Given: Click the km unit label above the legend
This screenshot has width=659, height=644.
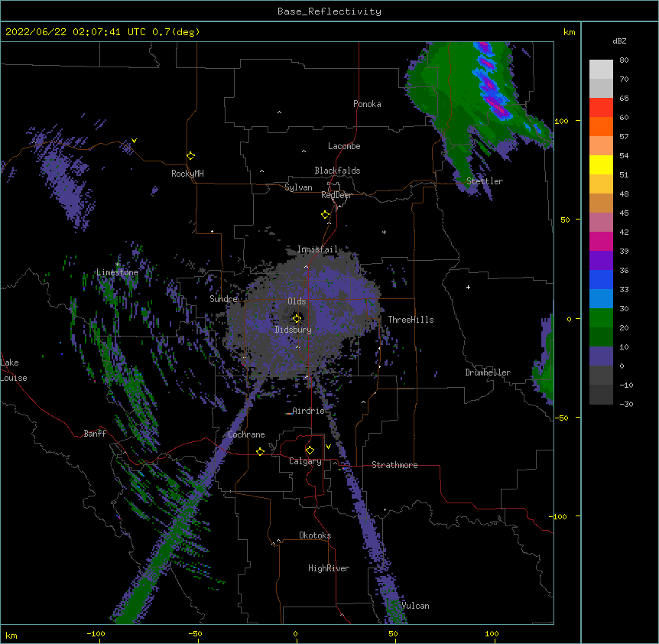Looking at the screenshot, I should 569,32.
